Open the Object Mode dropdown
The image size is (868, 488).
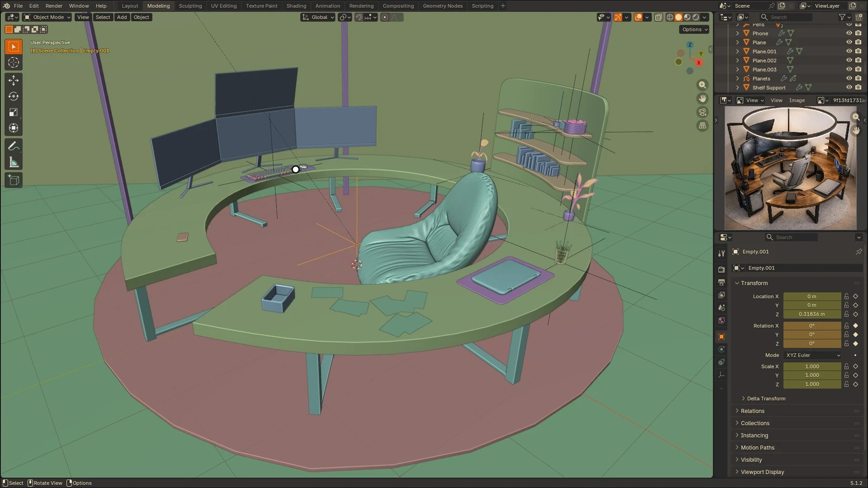47,17
